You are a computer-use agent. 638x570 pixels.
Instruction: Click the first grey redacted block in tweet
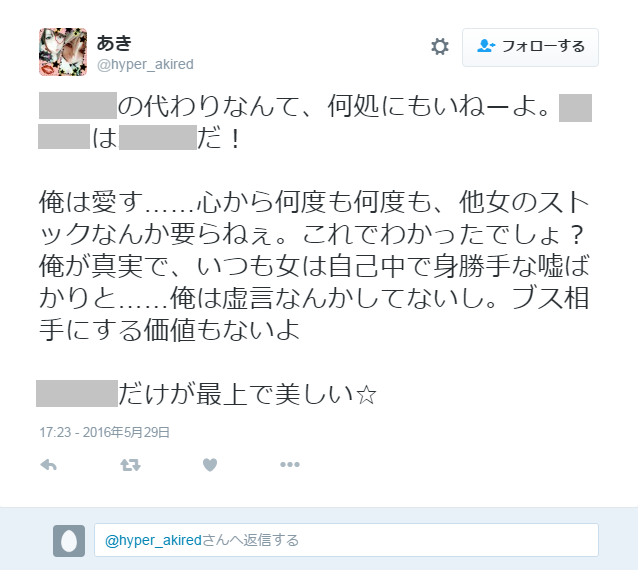point(78,106)
